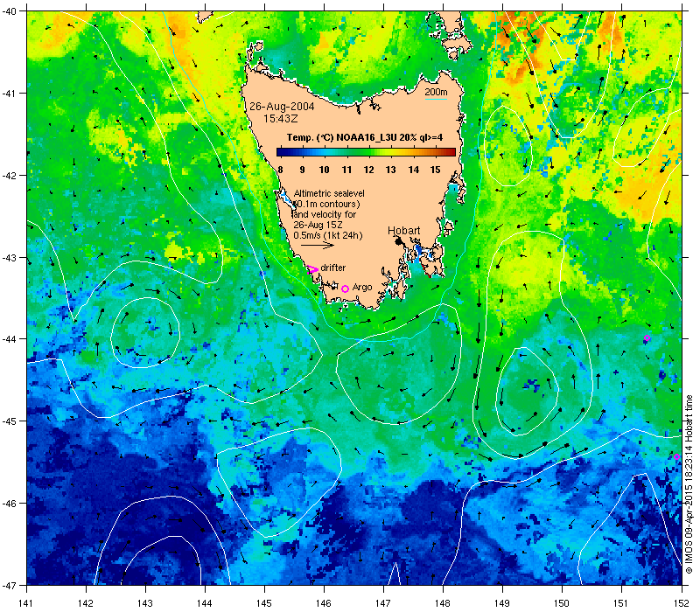Click the longitude axis label '152'

pos(682,603)
